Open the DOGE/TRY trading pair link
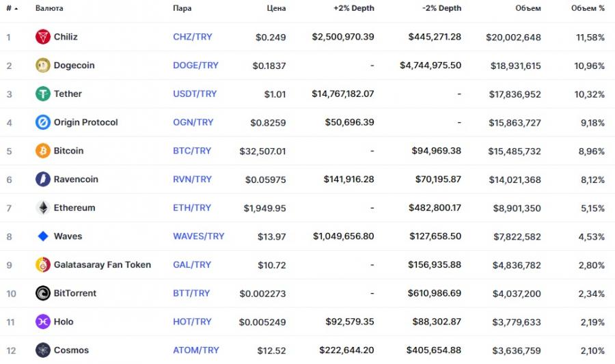Image resolution: width=615 pixels, height=364 pixels. 195,66
